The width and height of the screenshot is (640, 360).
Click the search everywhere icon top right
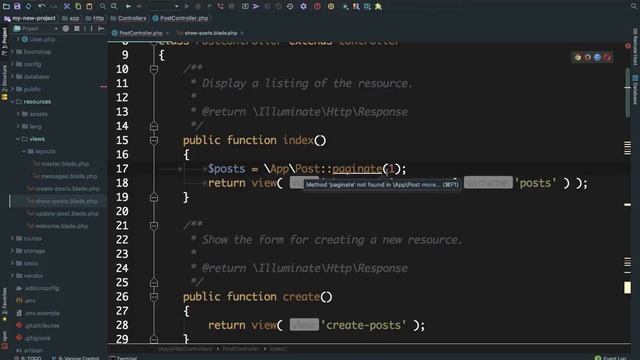[634, 6]
